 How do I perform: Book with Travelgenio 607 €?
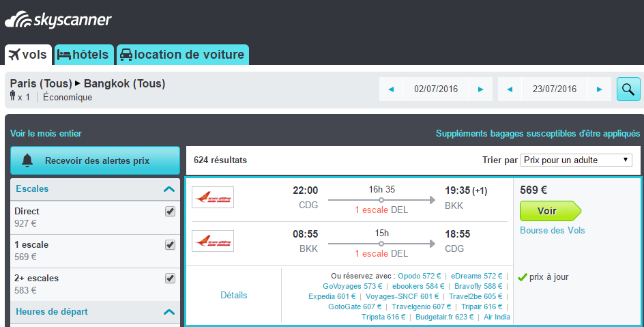[422, 307]
